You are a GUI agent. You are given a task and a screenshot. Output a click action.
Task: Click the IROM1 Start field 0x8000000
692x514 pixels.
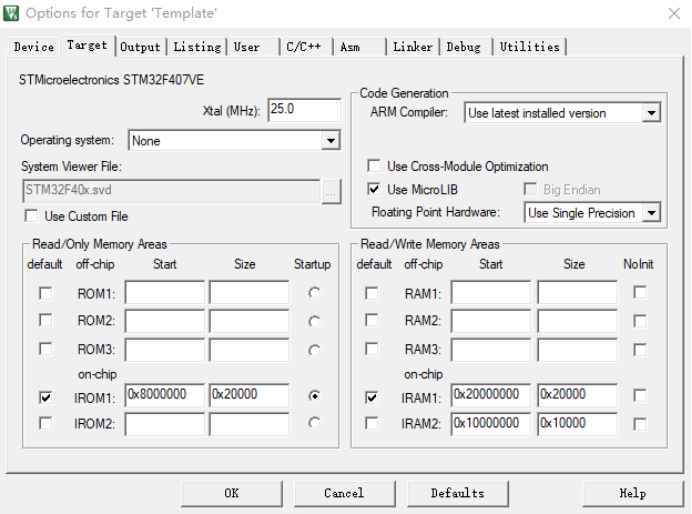pyautogui.click(x=165, y=395)
